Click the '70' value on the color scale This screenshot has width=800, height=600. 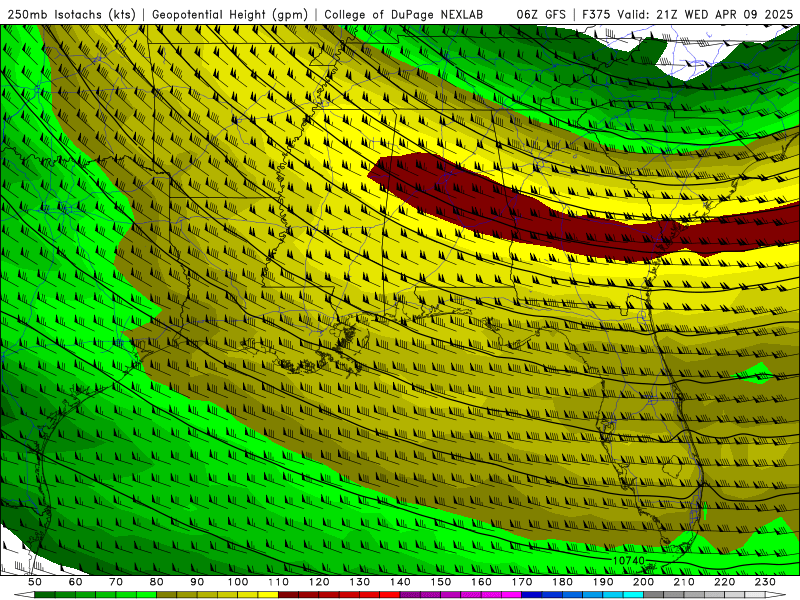tap(116, 582)
